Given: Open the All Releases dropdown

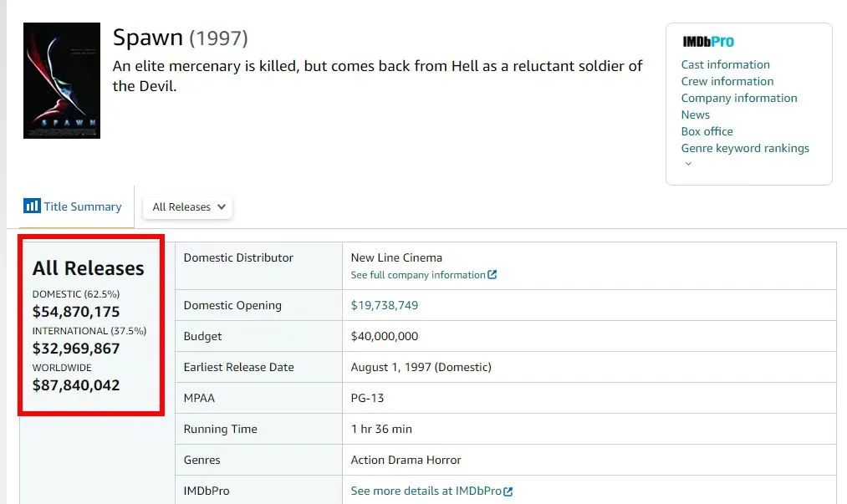Looking at the screenshot, I should tap(188, 207).
